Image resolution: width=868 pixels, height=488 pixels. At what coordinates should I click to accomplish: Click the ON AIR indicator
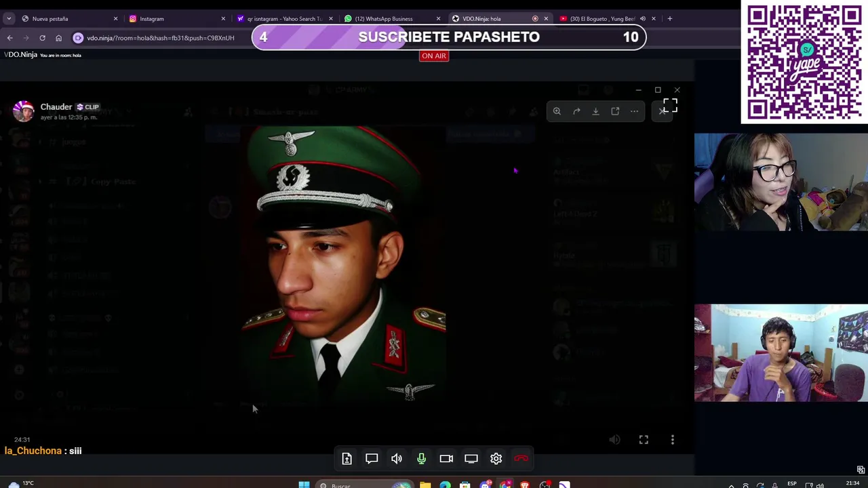tap(433, 56)
